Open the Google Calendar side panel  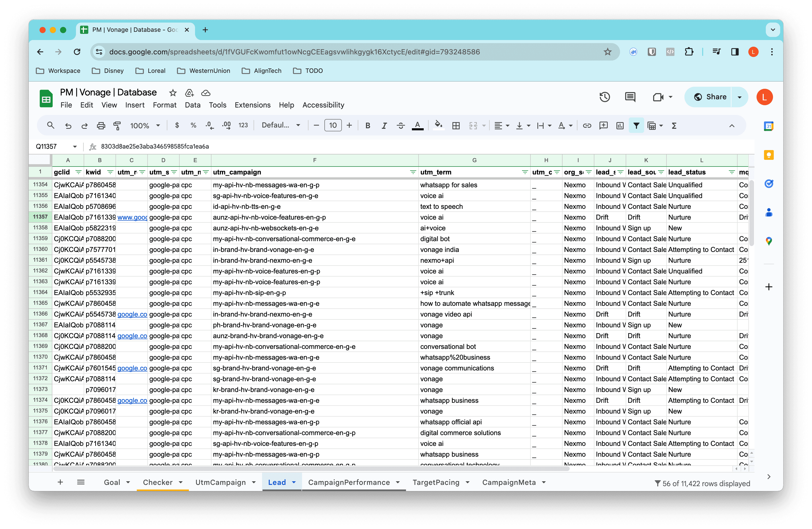(x=768, y=126)
